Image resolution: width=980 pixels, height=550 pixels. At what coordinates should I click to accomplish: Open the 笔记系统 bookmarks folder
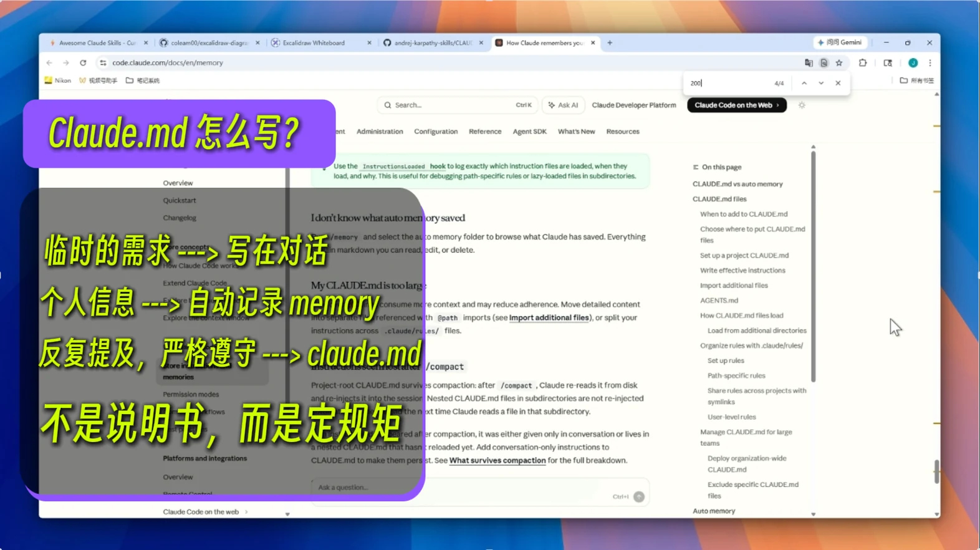pos(143,80)
